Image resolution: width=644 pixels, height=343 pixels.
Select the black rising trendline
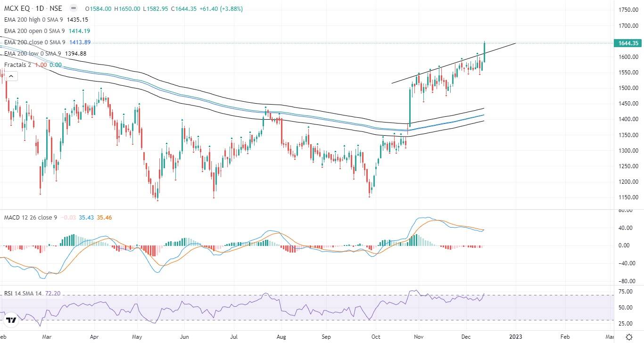454,63
